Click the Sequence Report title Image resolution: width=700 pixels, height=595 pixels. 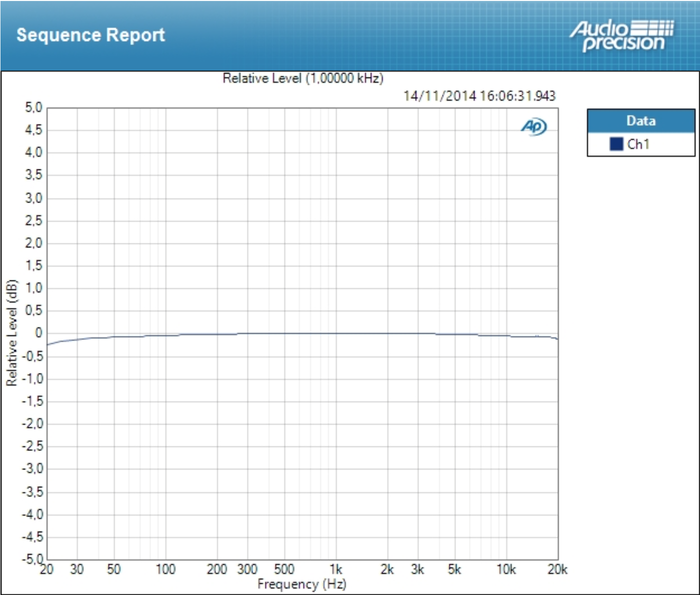(x=91, y=35)
